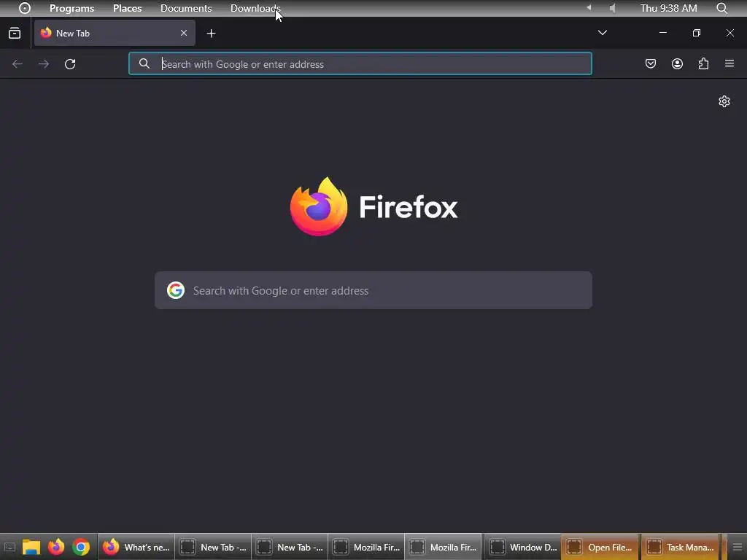This screenshot has height=560, width=747.
Task: Open the Downloads menu
Action: click(255, 8)
